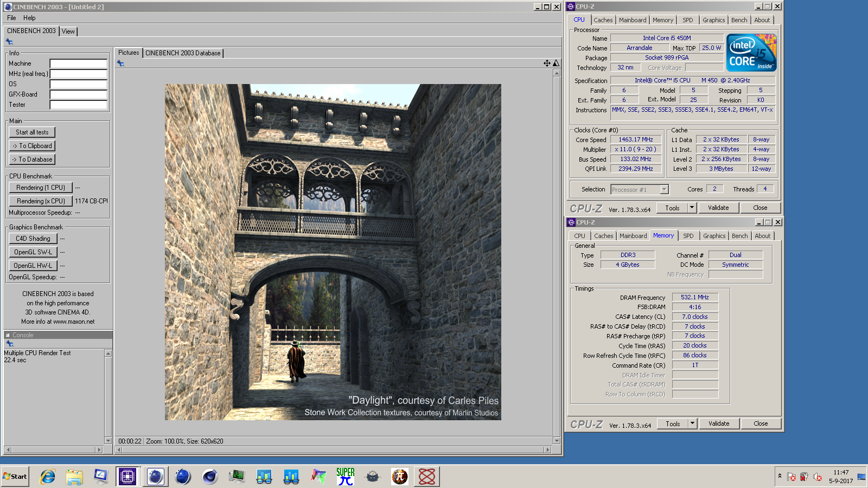Open the monitor resource taskbar icon
This screenshot has height=488, width=868.
237,477
